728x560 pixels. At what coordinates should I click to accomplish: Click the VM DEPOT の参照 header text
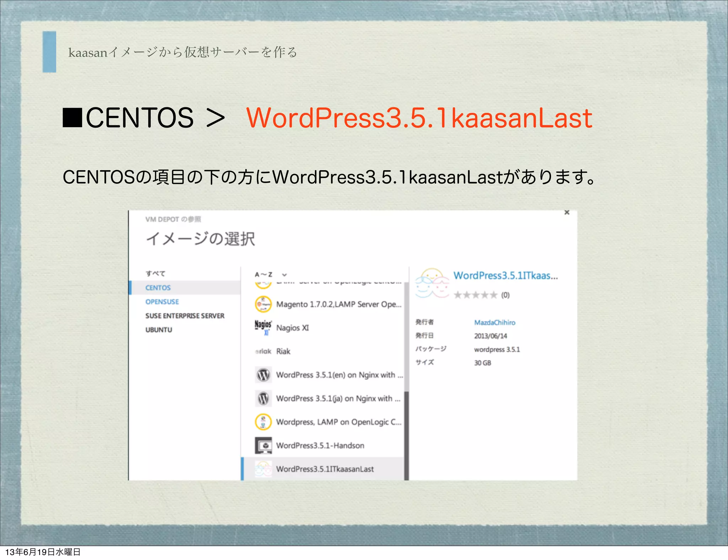coord(173,219)
